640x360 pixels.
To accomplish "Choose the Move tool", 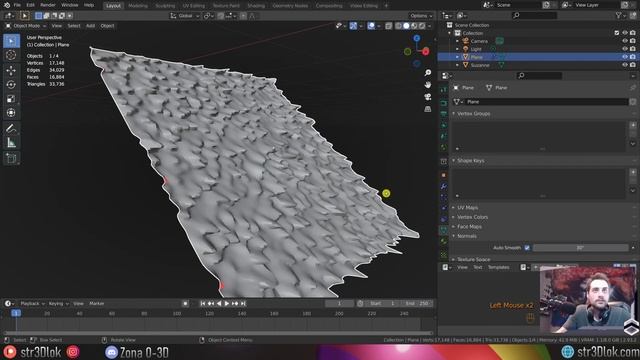I will click(11, 70).
